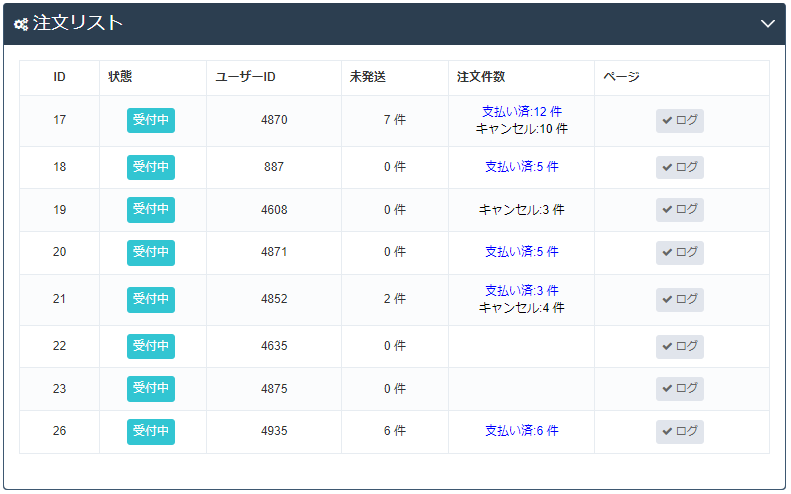Click the gears icon beside 注文リスト title
791x494 pixels.
[x=21, y=24]
